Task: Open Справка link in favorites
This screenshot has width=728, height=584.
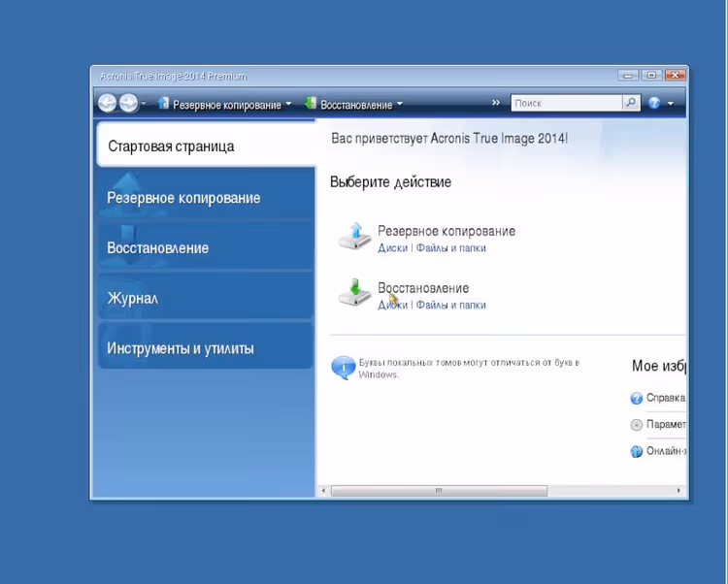Action: (666, 398)
